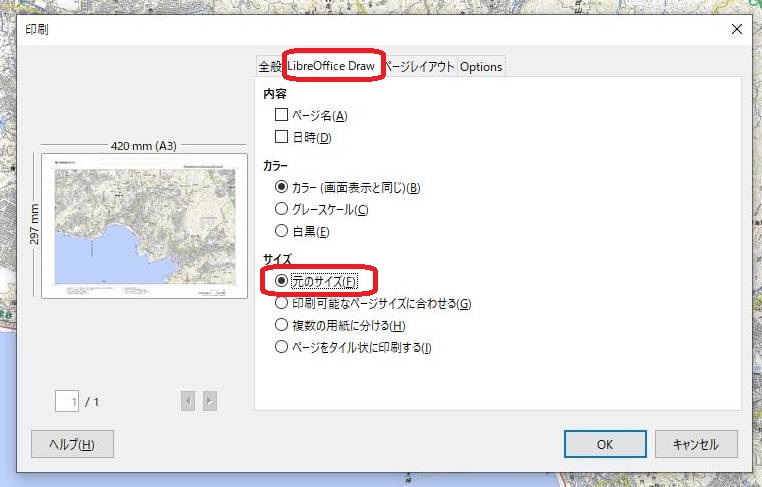Switch to the 全般 tab
Image resolution: width=762 pixels, height=487 pixels.
(x=269, y=67)
